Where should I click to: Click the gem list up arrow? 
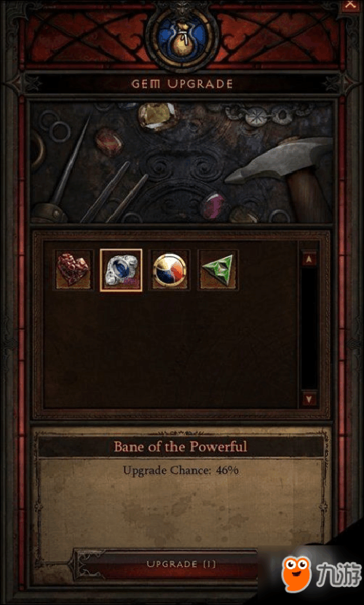[309, 259]
